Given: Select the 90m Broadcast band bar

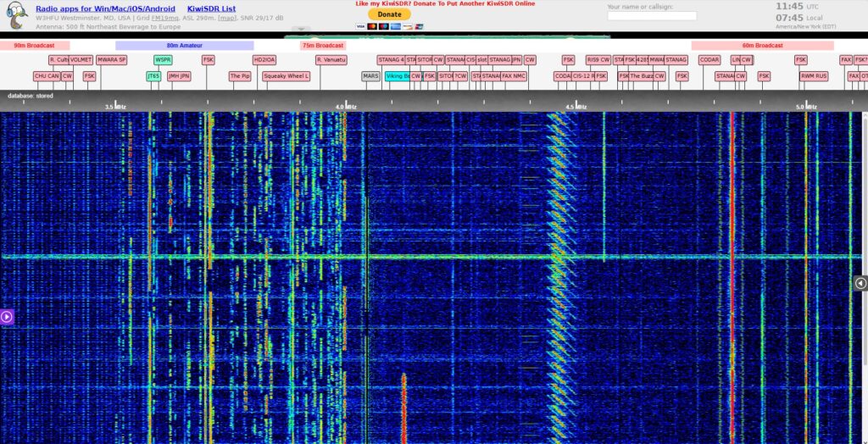Looking at the screenshot, I should 34,46.
